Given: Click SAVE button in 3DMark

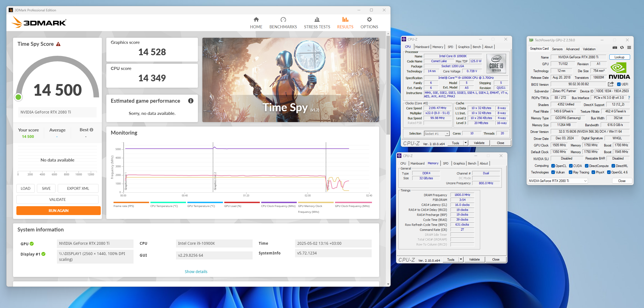Looking at the screenshot, I should [x=46, y=188].
